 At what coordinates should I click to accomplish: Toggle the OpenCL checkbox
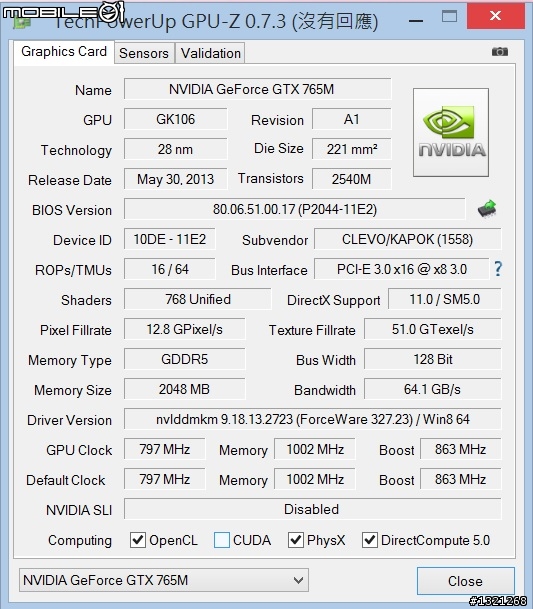tap(138, 540)
